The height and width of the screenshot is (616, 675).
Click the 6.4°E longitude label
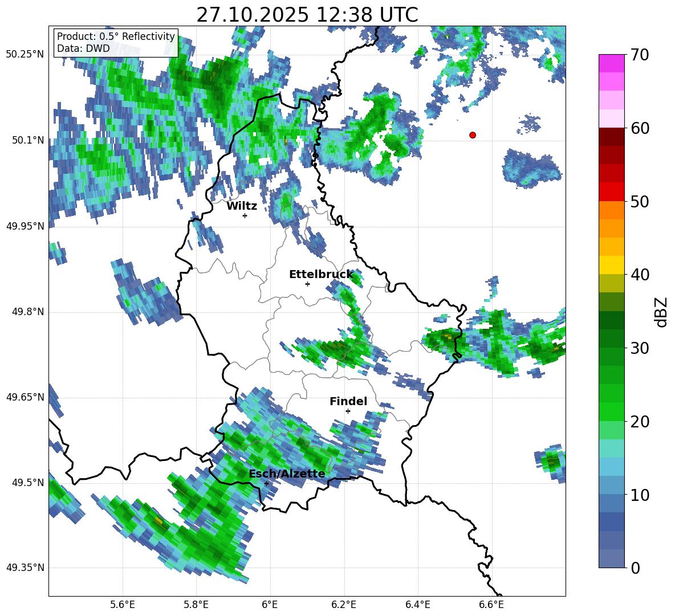[x=417, y=605]
